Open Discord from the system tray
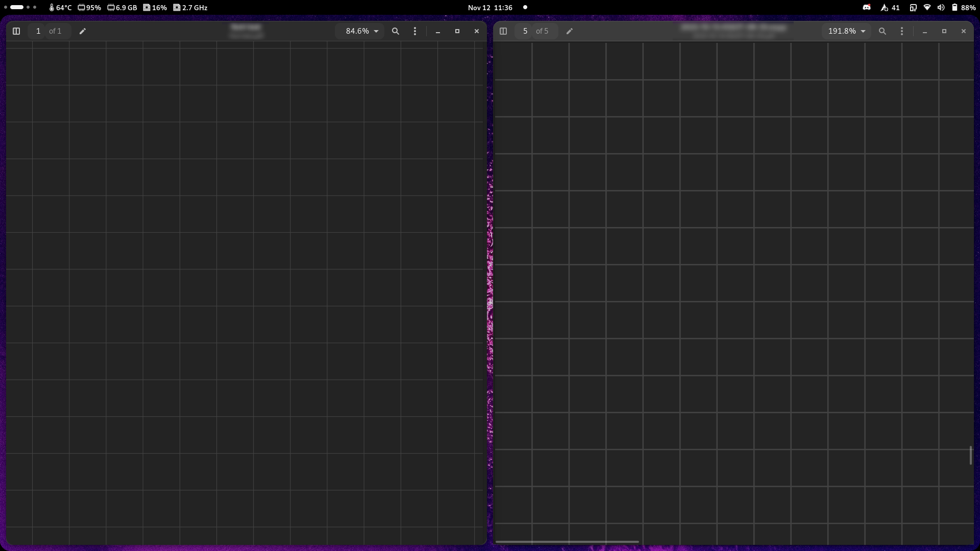 click(x=866, y=8)
